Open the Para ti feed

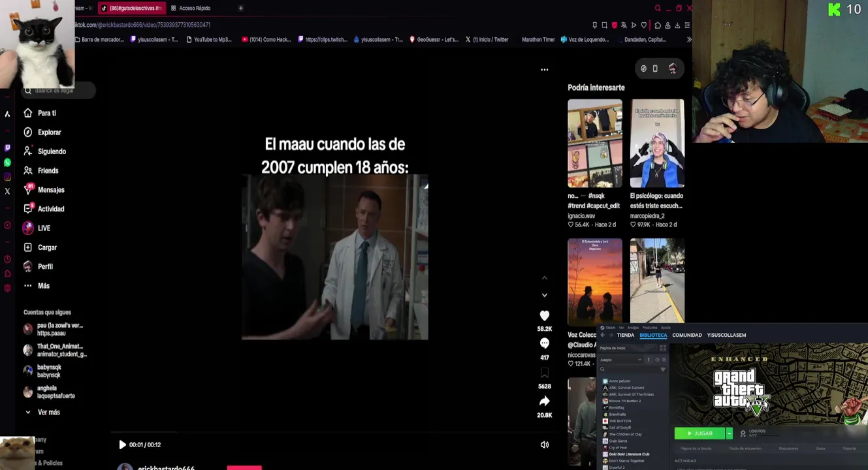pos(39,113)
